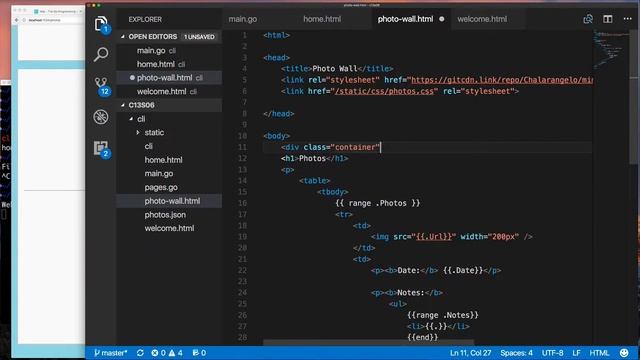640x360 pixels.
Task: Open welcome.html in the file tree
Action: point(169,228)
